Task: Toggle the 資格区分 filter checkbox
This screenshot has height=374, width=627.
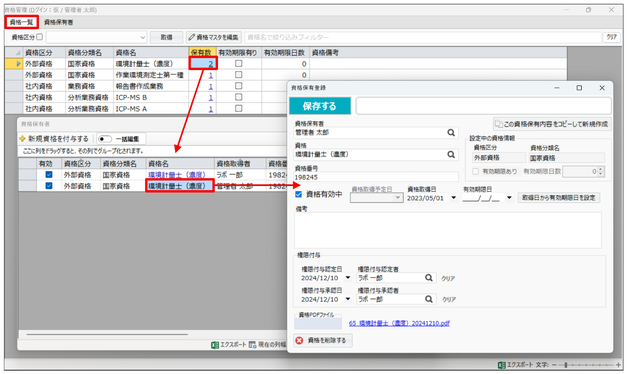Action: [x=40, y=37]
